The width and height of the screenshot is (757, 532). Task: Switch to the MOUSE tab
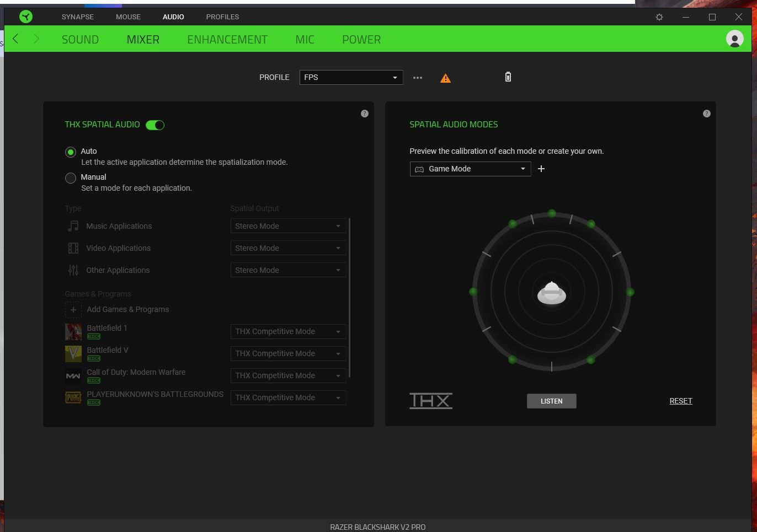128,17
